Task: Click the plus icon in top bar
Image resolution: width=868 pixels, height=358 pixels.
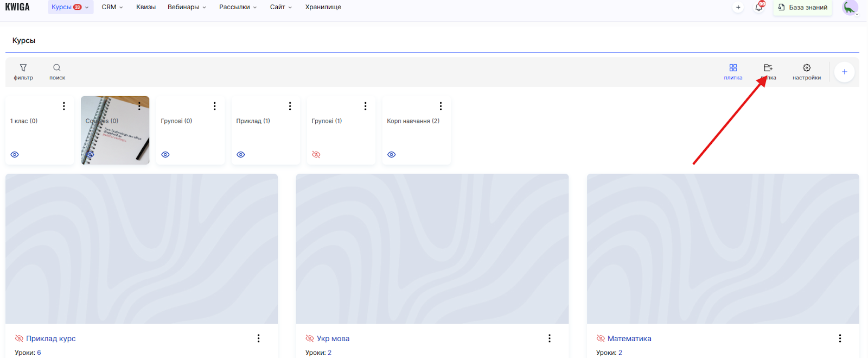Action: tap(738, 8)
